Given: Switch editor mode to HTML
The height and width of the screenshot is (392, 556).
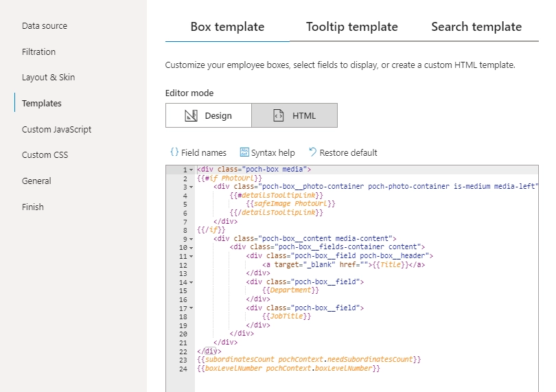Looking at the screenshot, I should pyautogui.click(x=294, y=115).
